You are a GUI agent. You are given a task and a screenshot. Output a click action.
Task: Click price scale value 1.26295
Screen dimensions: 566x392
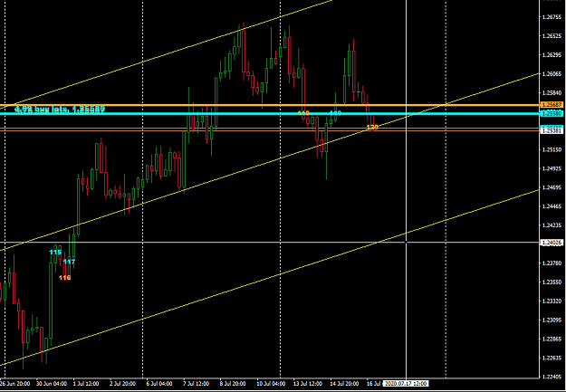552,55
